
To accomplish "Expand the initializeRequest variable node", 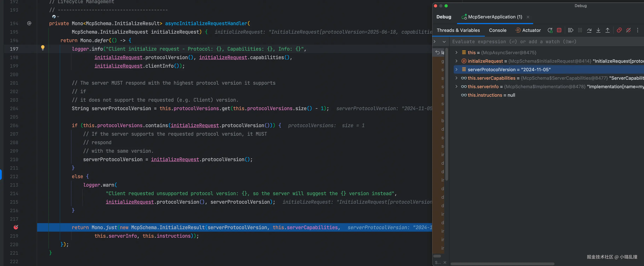I will [x=457, y=61].
